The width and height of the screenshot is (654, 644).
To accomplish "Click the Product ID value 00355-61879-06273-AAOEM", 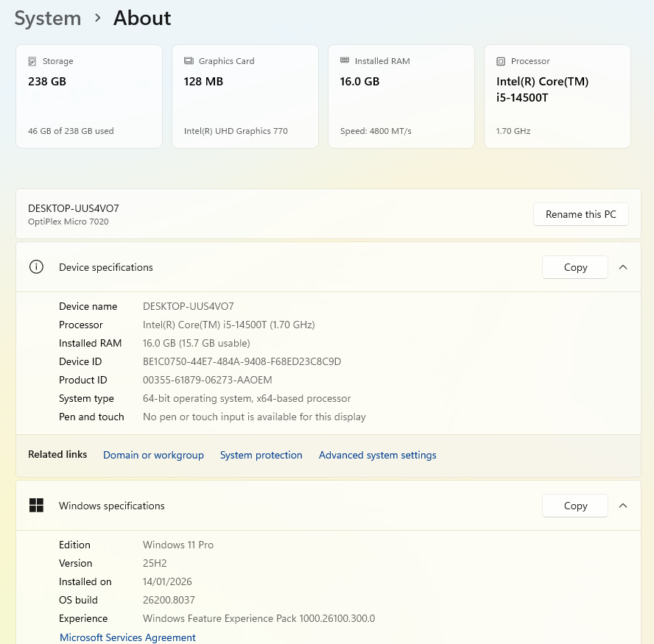I will point(207,380).
